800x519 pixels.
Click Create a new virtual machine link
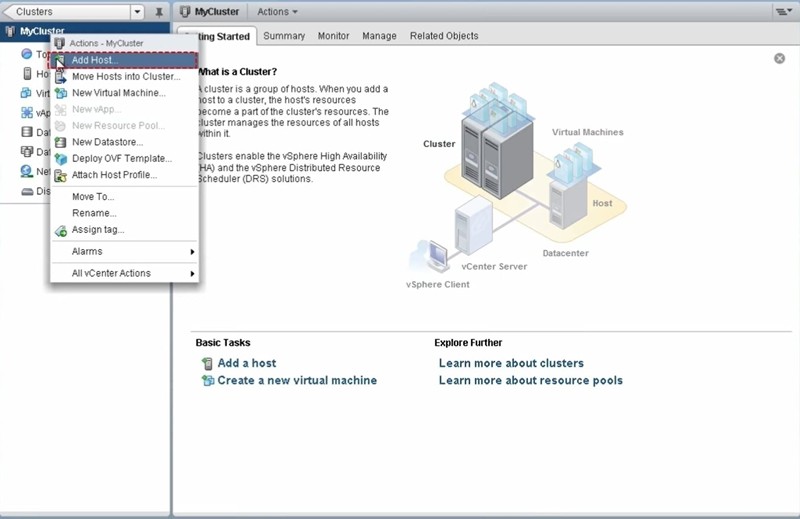point(297,381)
